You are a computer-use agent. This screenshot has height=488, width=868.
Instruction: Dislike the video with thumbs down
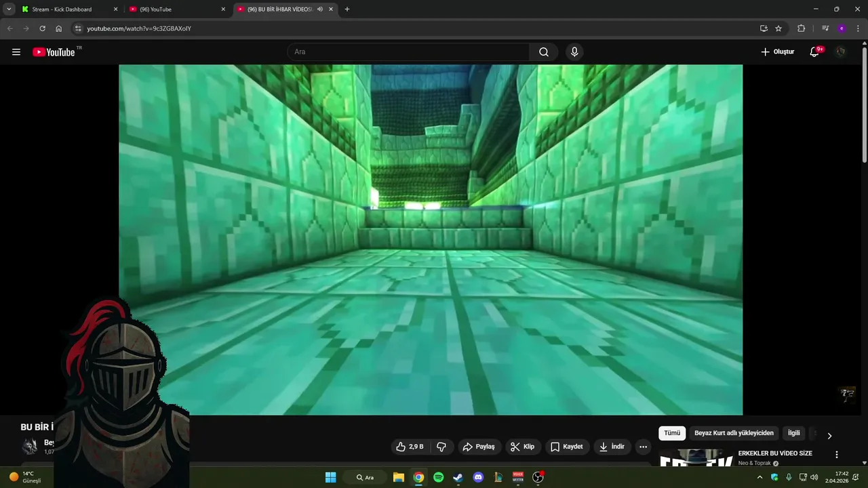click(x=441, y=447)
